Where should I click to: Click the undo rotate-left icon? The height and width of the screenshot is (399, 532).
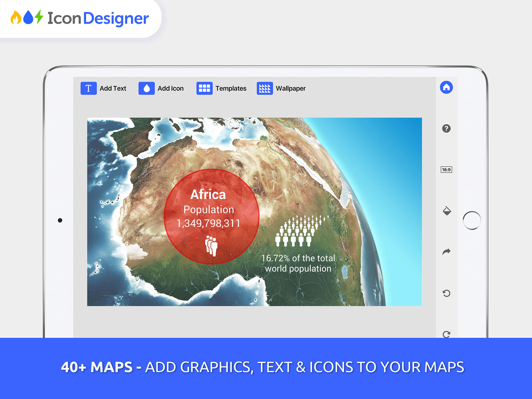coord(446,293)
